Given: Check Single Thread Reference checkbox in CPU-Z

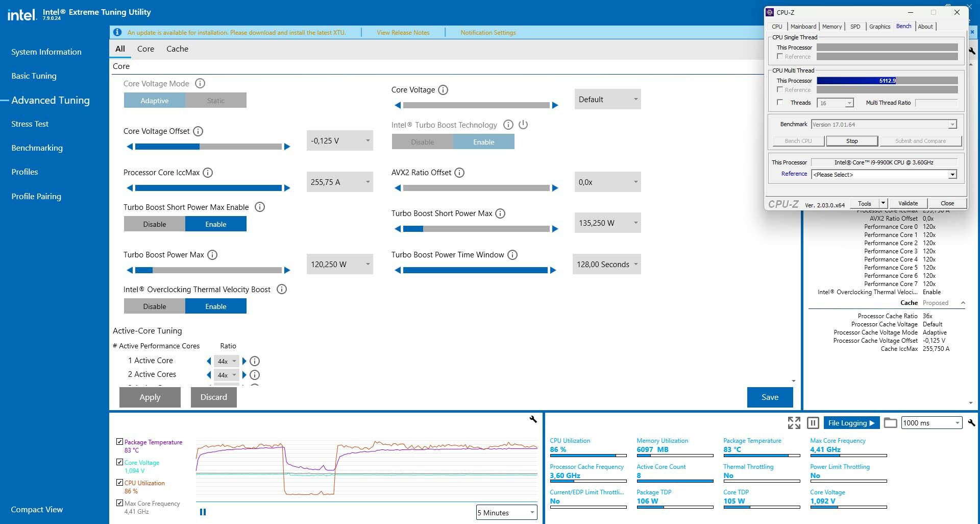Looking at the screenshot, I should tap(780, 56).
